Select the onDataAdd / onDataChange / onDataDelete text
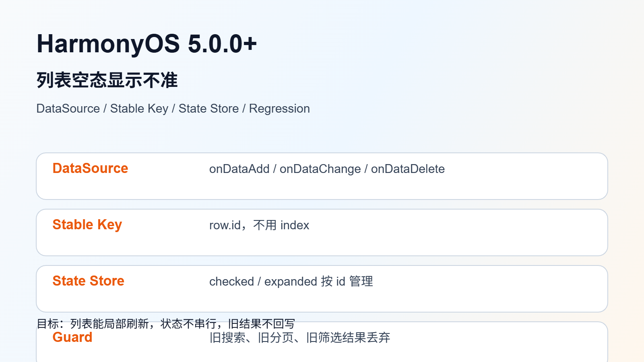 click(327, 169)
